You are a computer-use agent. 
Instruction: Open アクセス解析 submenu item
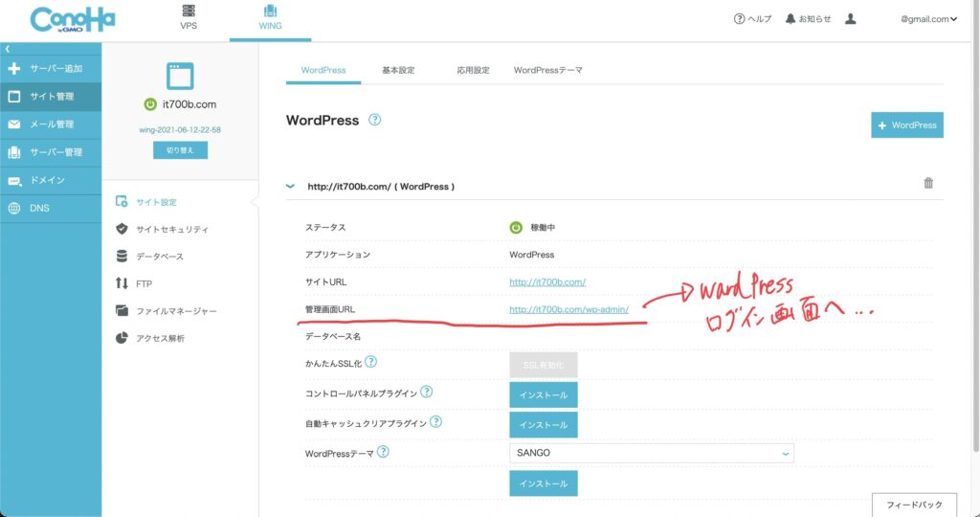pos(150,338)
